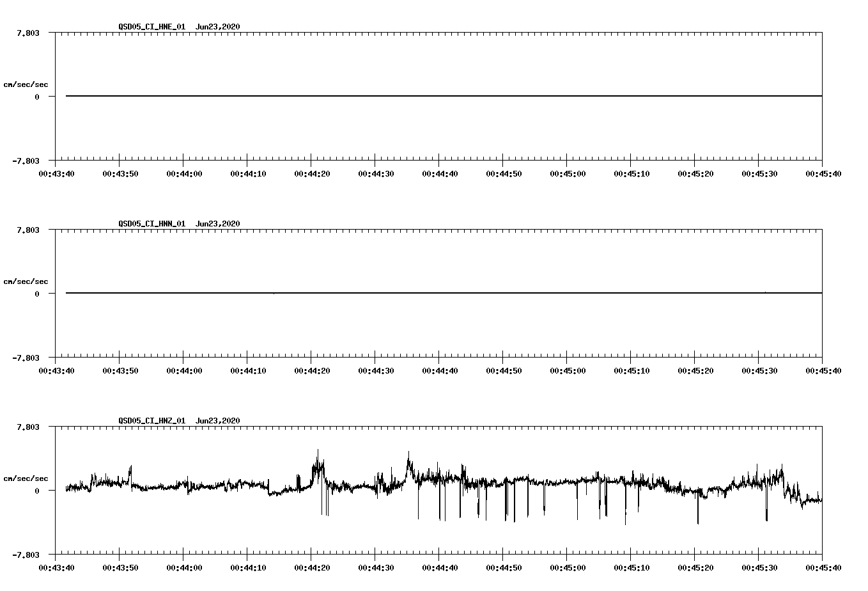Click the 00:44:00 time label under HNE plot
The width and height of the screenshot is (868, 591).
tap(184, 173)
